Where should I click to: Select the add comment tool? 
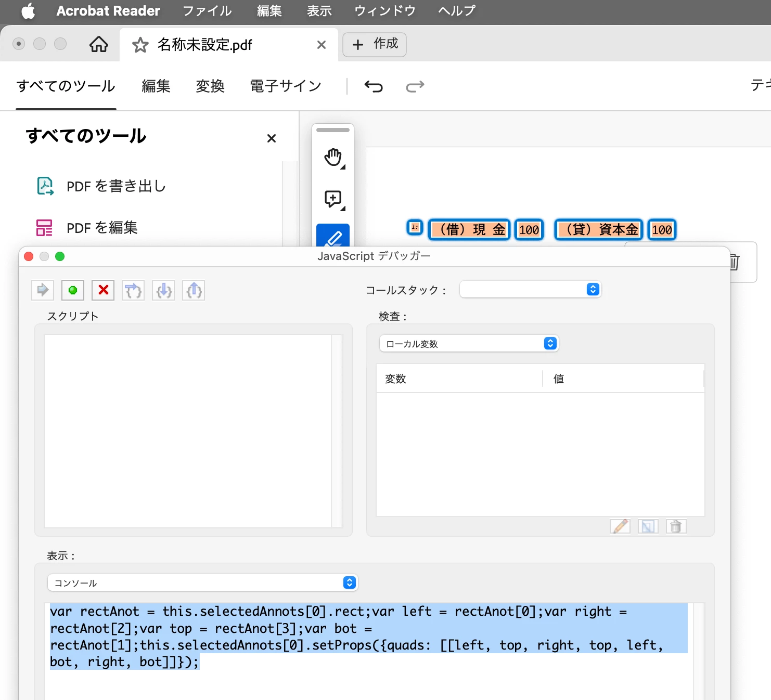click(333, 199)
